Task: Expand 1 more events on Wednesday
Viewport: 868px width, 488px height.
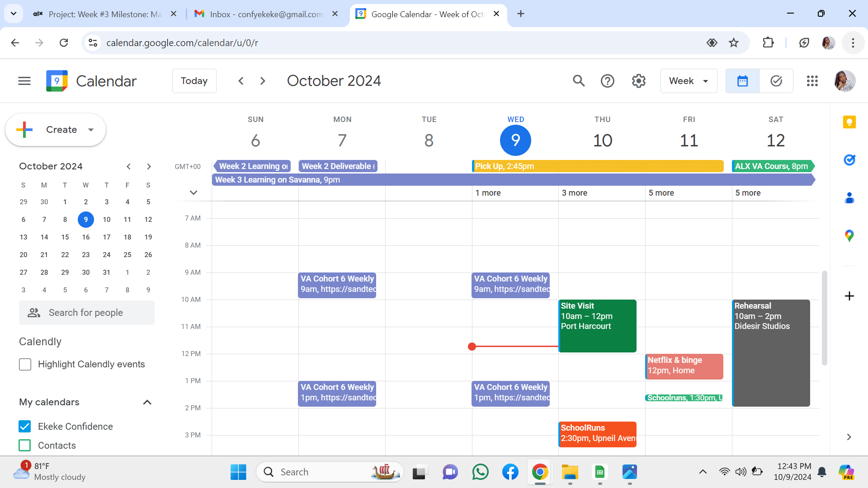Action: click(x=488, y=193)
